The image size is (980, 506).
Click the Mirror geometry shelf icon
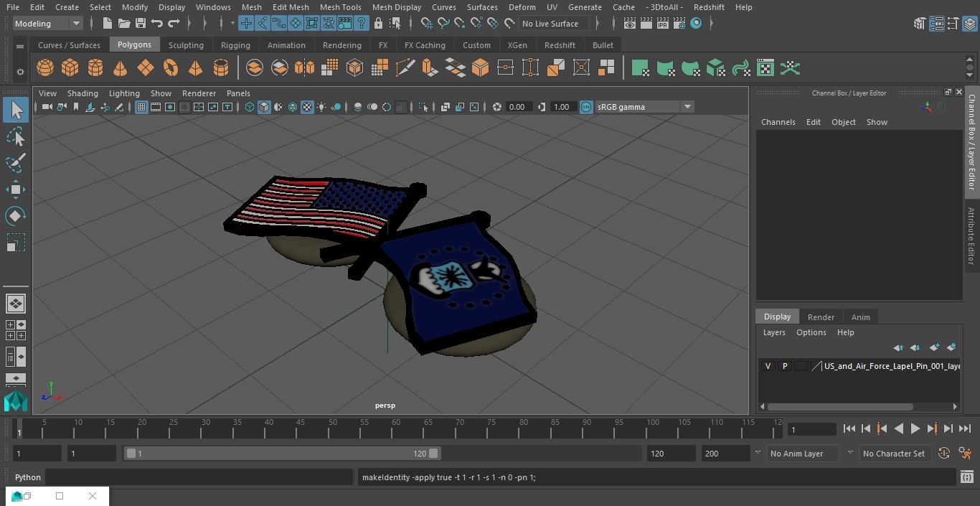[x=304, y=68]
